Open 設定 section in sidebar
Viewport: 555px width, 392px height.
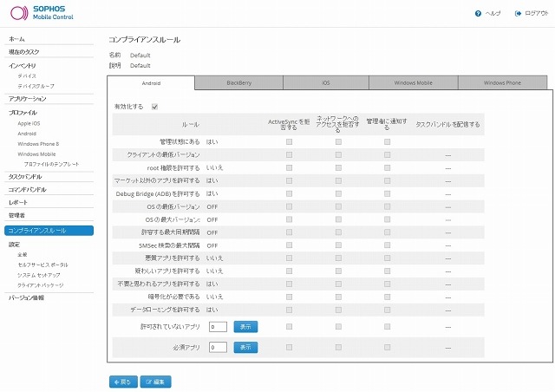(x=14, y=245)
